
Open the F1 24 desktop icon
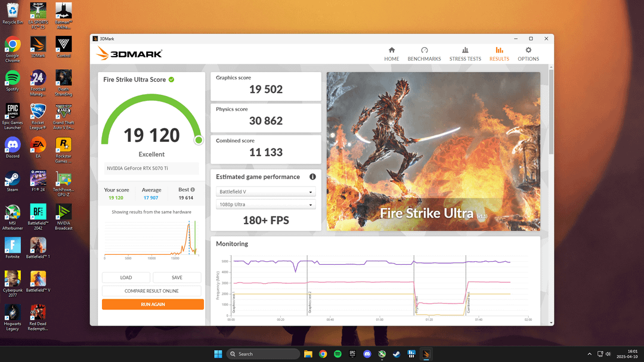coord(38,181)
